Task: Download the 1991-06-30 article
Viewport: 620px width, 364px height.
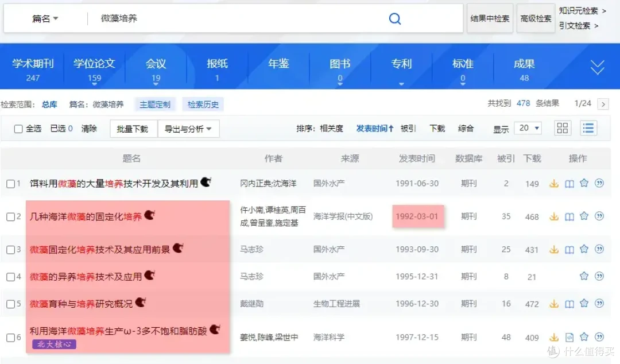Action: (554, 184)
